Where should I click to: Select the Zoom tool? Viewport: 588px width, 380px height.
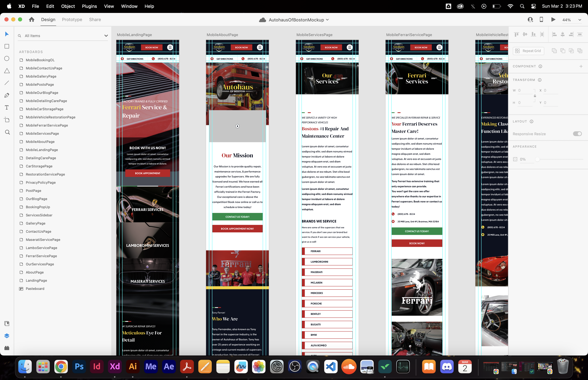coord(7,132)
